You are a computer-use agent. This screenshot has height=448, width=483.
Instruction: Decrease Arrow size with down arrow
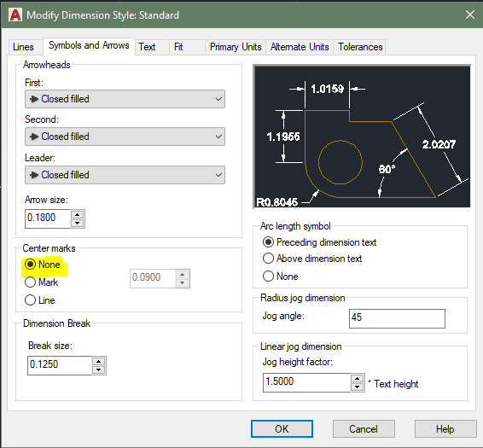[78, 223]
